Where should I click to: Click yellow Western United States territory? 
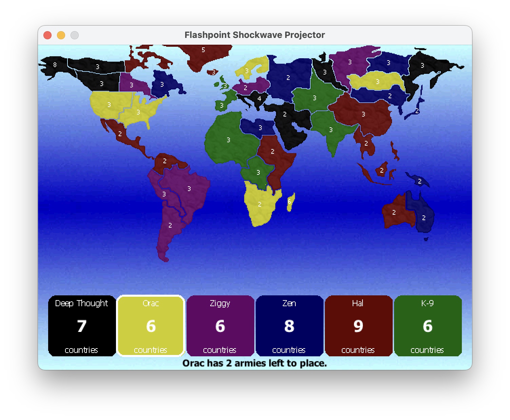click(109, 105)
